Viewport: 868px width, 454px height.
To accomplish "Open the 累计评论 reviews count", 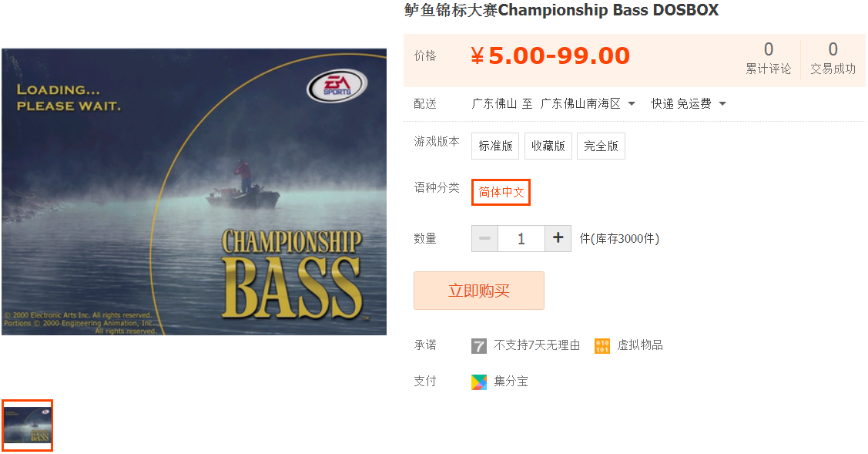I will pyautogui.click(x=769, y=59).
